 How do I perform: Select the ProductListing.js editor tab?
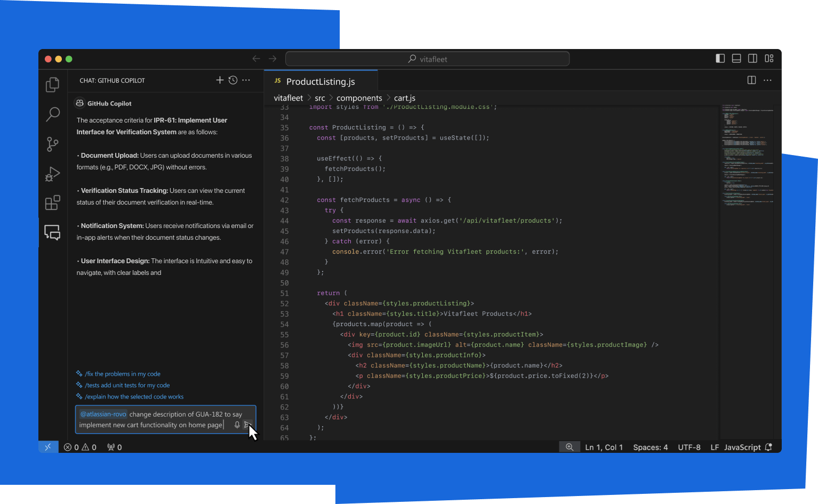pyautogui.click(x=320, y=82)
